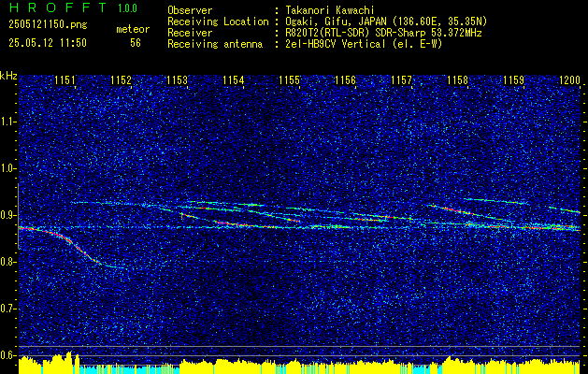Click receiver R820T2(RTL-SDR) SDR-Sharp text
This screenshot has width=588, height=374.
coord(383,33)
